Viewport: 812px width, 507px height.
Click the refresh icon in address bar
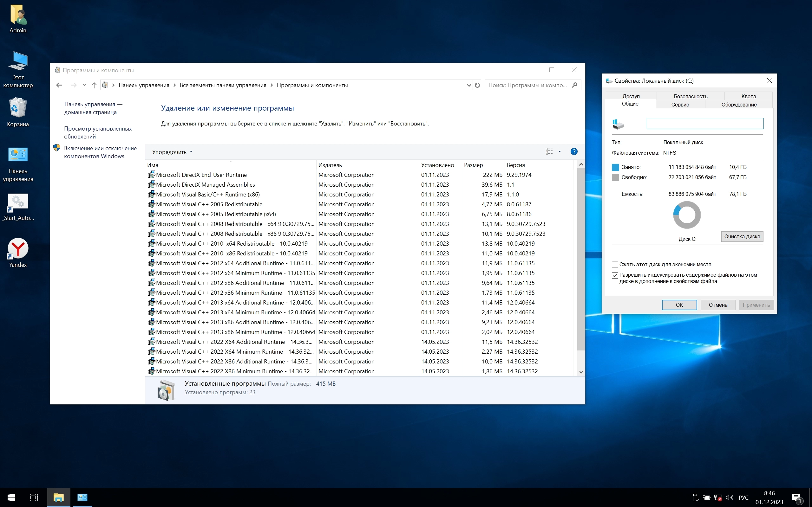[477, 85]
